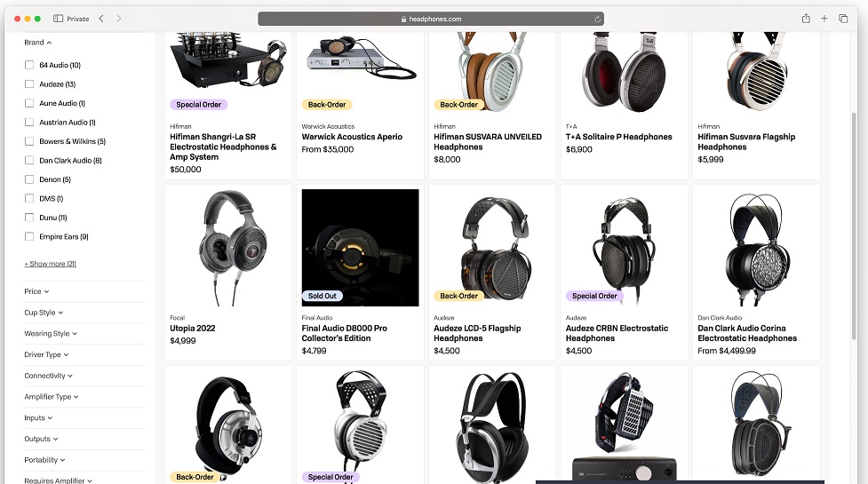This screenshot has height=484, width=868.
Task: Open the Warwick Acoustics Aperio product link
Action: tap(352, 137)
